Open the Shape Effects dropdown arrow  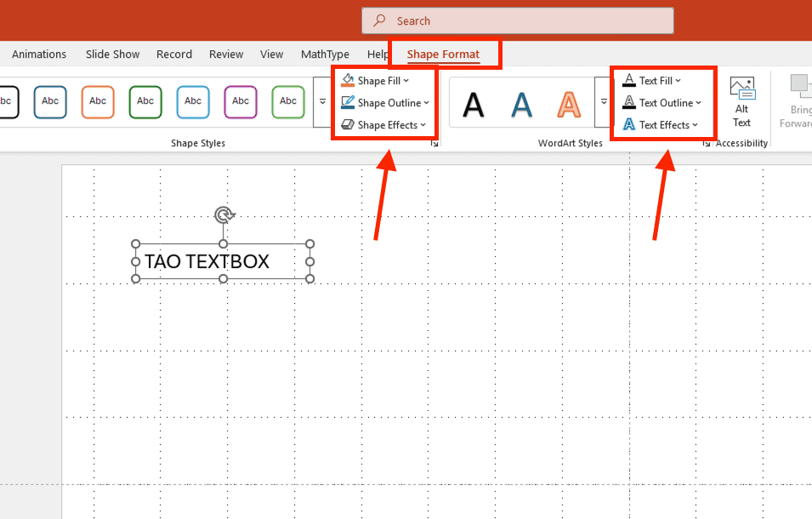(423, 125)
